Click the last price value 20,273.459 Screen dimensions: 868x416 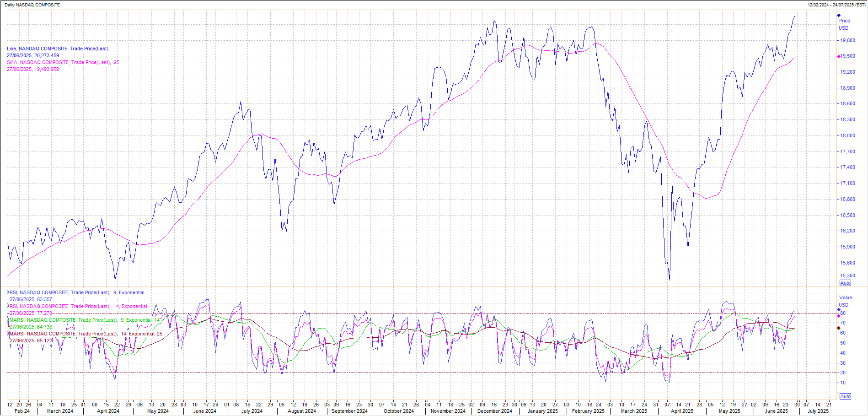[47, 55]
